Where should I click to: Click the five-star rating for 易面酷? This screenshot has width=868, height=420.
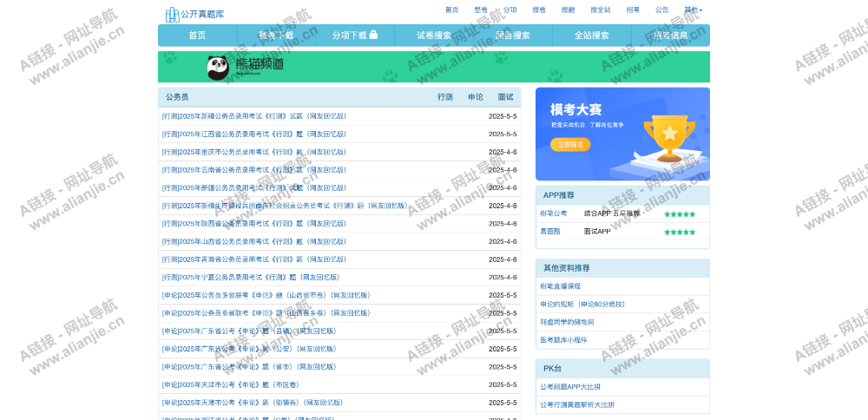680,232
